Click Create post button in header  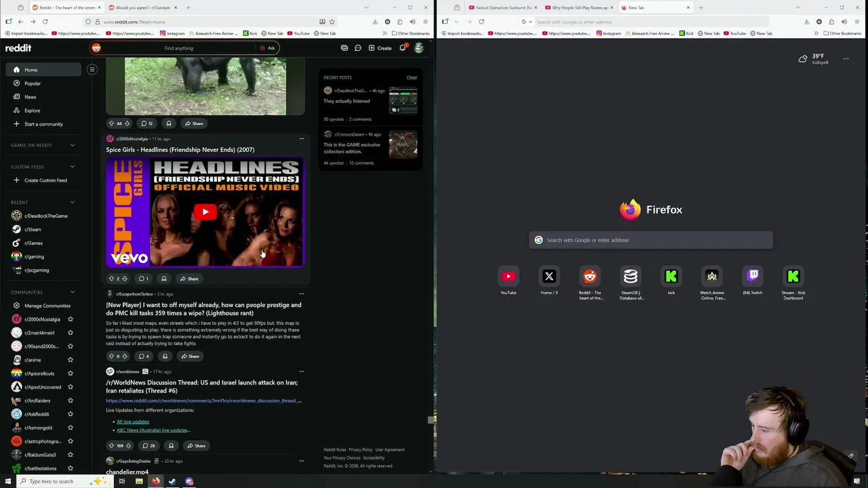coord(380,48)
